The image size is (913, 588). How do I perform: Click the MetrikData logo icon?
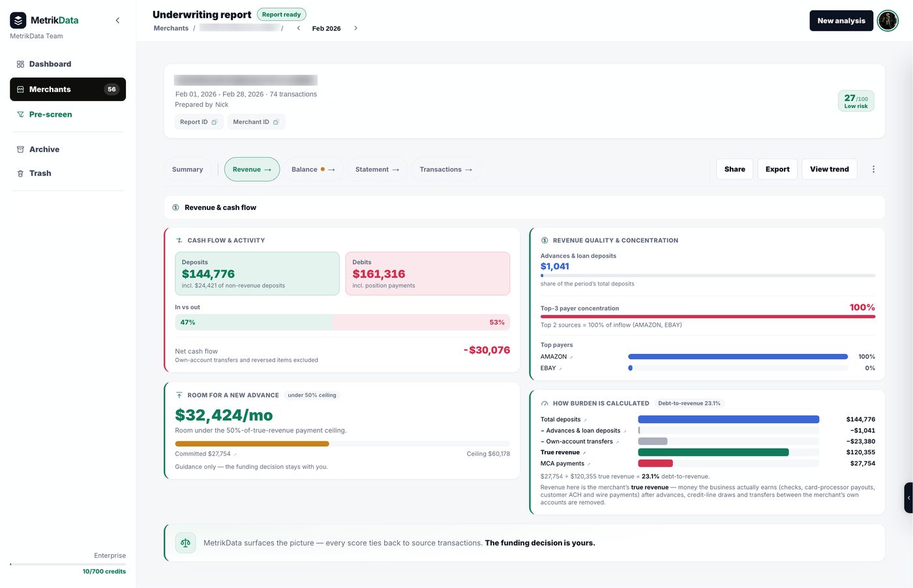18,20
